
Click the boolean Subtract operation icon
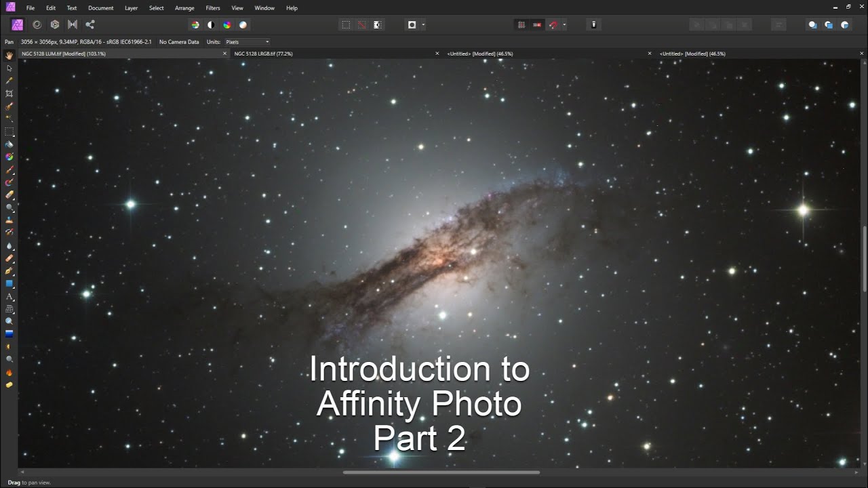tap(829, 24)
